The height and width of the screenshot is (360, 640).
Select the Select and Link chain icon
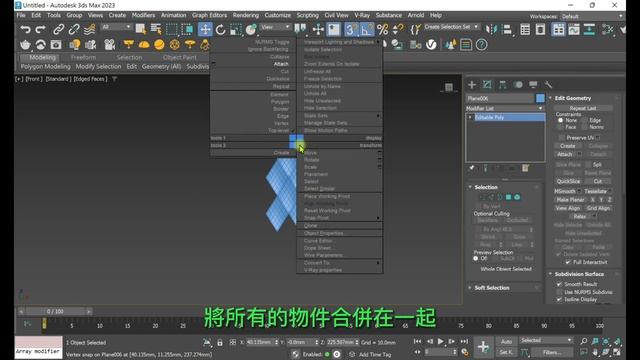click(58, 29)
